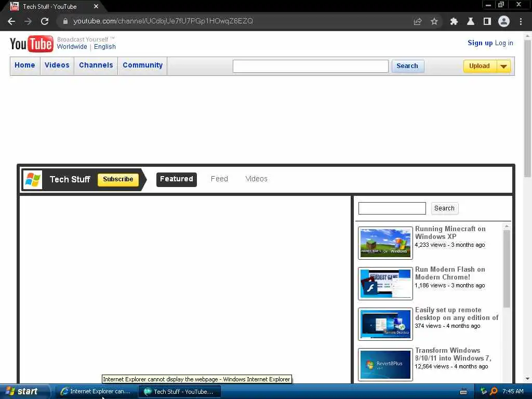Open the Home tab
This screenshot has width=532, height=399.
point(25,65)
